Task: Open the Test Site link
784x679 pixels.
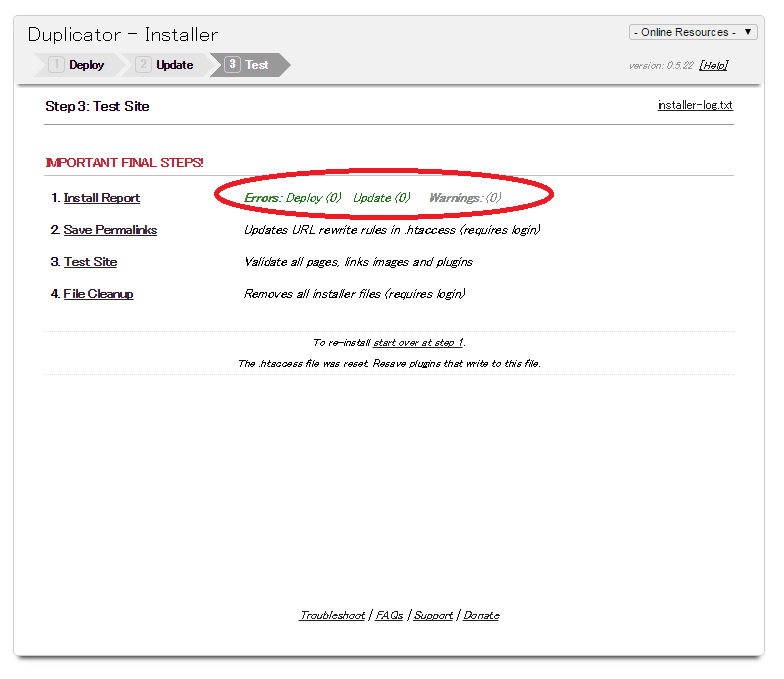Action: point(90,262)
